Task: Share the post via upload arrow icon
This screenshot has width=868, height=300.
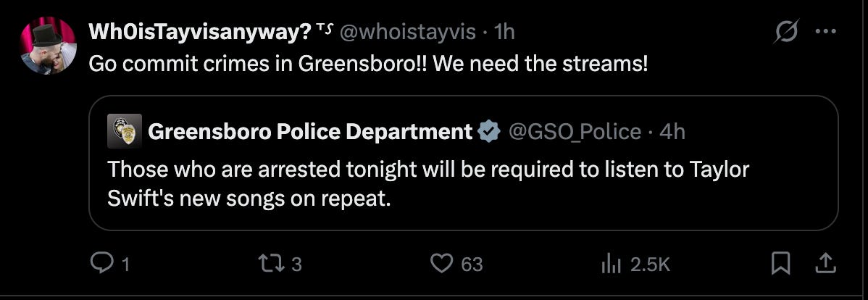Action: coord(825,264)
